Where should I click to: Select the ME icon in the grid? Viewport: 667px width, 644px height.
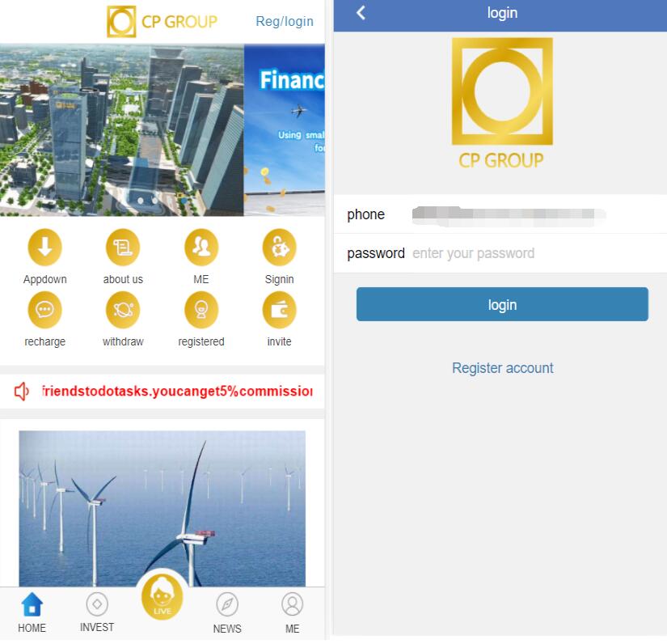click(x=201, y=248)
